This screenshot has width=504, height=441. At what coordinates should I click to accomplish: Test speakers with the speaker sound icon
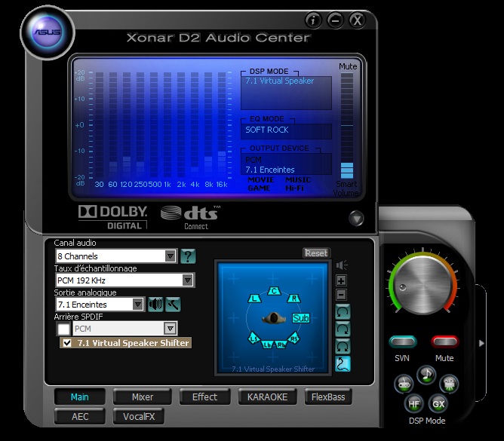click(155, 304)
